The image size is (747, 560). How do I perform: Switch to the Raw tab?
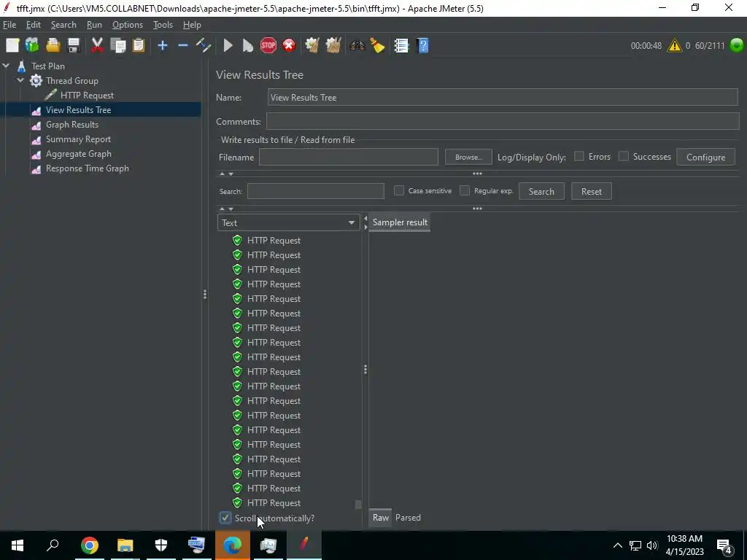click(380, 518)
